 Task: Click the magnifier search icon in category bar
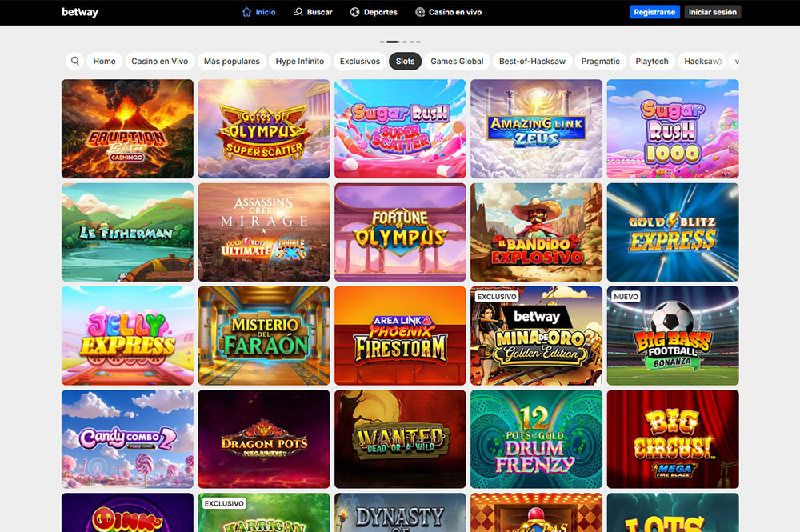pos(75,62)
